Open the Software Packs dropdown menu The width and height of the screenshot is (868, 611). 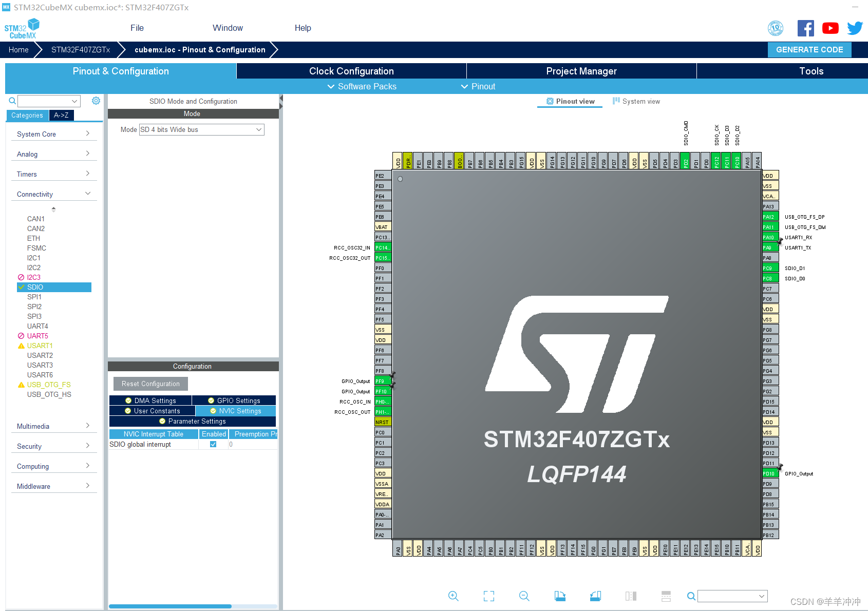[x=362, y=86]
